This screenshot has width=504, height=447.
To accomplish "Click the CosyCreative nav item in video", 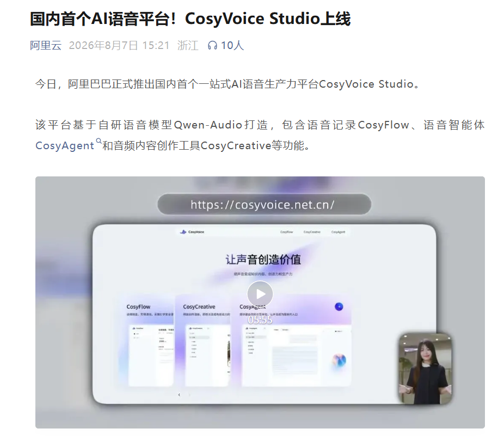I will (312, 232).
